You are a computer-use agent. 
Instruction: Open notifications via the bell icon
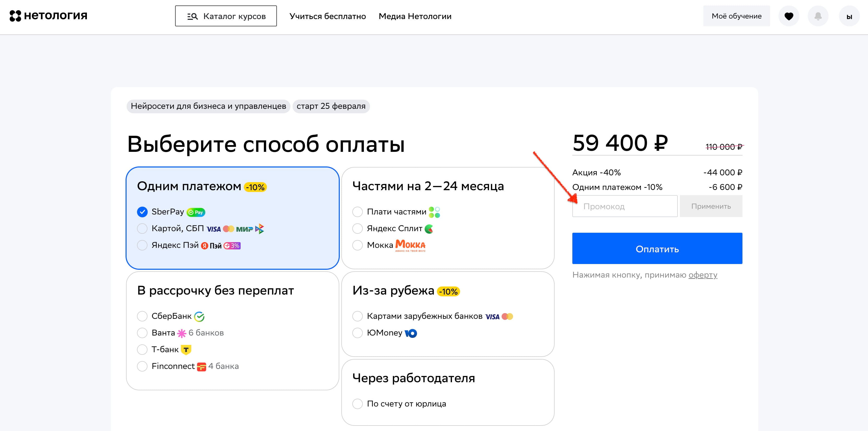(818, 16)
